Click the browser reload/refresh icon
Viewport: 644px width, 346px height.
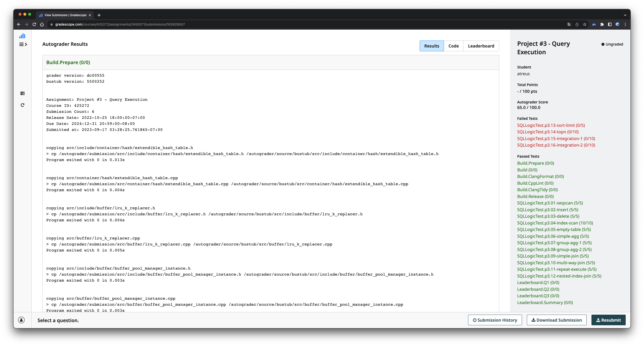click(x=34, y=24)
